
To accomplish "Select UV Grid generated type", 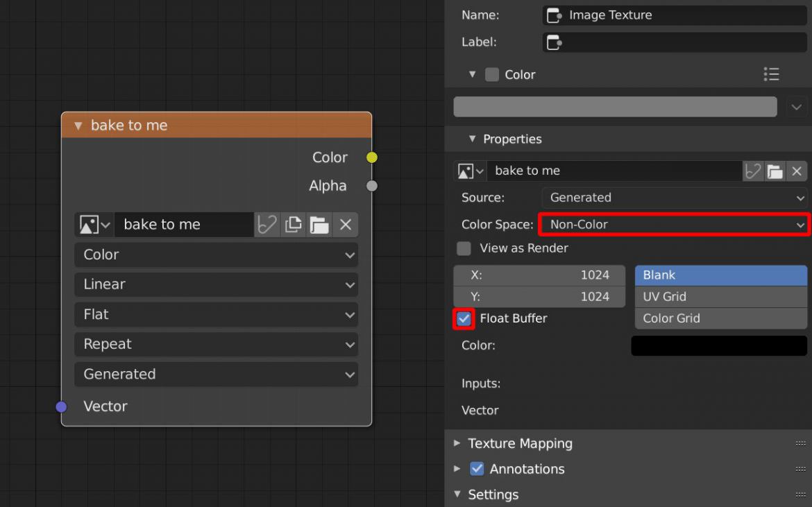I will [x=720, y=297].
